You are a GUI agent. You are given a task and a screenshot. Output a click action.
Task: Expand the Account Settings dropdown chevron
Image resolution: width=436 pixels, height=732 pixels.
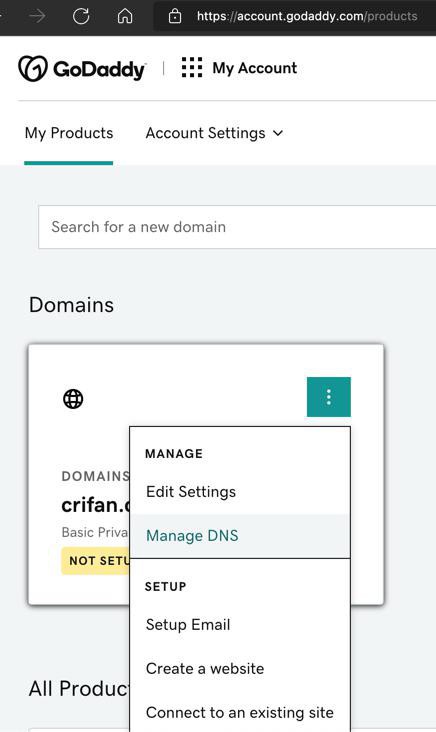pyautogui.click(x=278, y=134)
